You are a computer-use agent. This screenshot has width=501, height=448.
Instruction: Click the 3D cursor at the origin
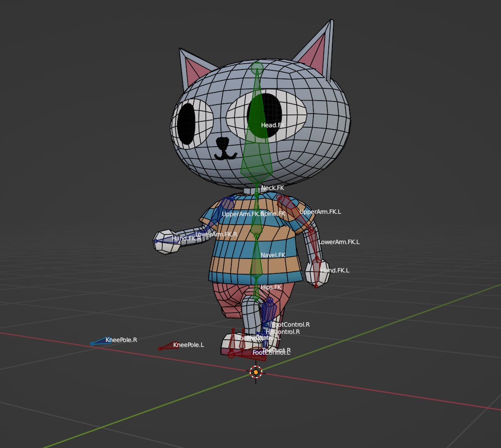point(256,372)
